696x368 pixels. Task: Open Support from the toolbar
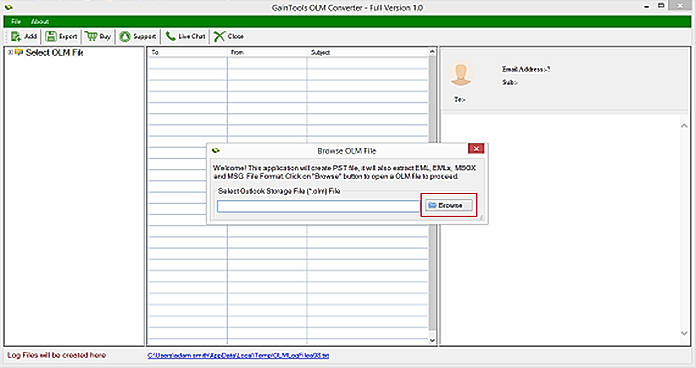[138, 36]
